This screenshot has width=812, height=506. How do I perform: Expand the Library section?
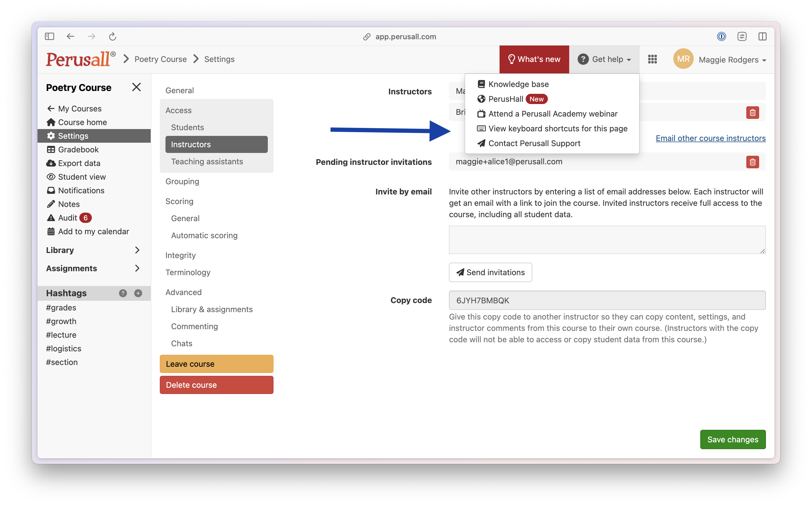point(137,250)
